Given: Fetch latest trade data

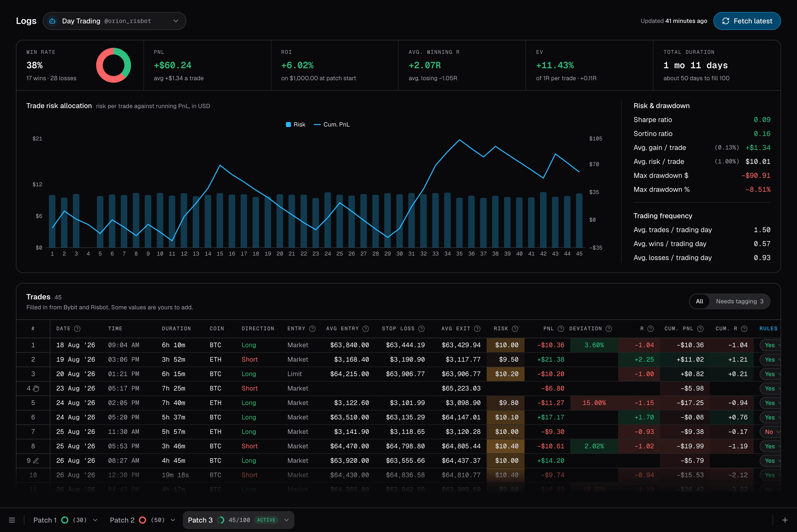Looking at the screenshot, I should pos(747,21).
